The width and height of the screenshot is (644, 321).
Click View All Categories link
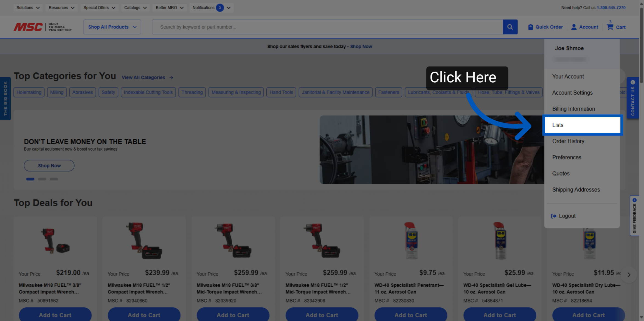[143, 78]
